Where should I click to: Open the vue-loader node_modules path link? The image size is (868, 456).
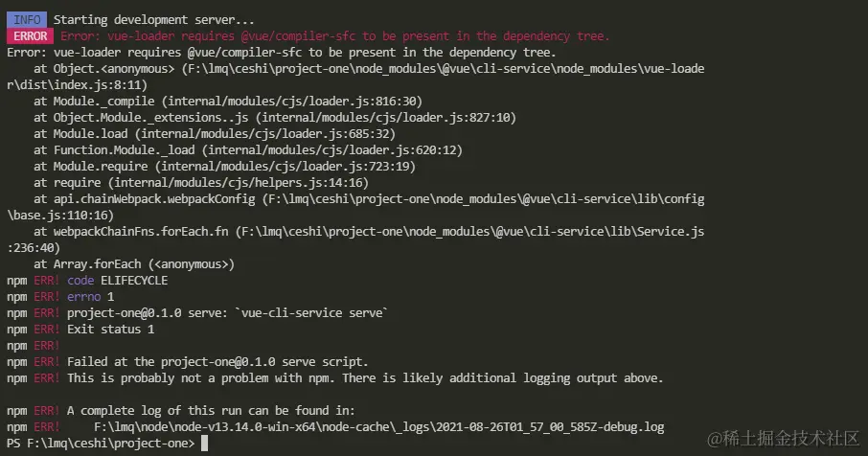point(443,69)
